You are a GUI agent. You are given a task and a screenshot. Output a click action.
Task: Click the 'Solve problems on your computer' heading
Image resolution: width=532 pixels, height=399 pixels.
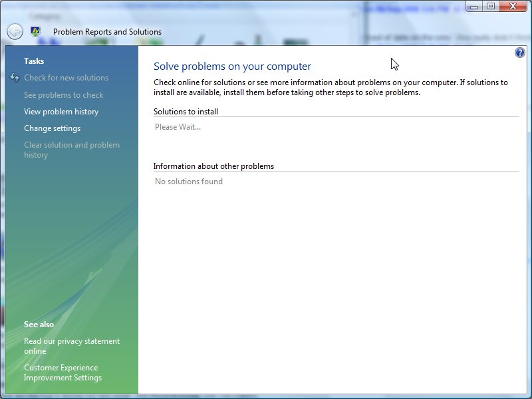[232, 66]
